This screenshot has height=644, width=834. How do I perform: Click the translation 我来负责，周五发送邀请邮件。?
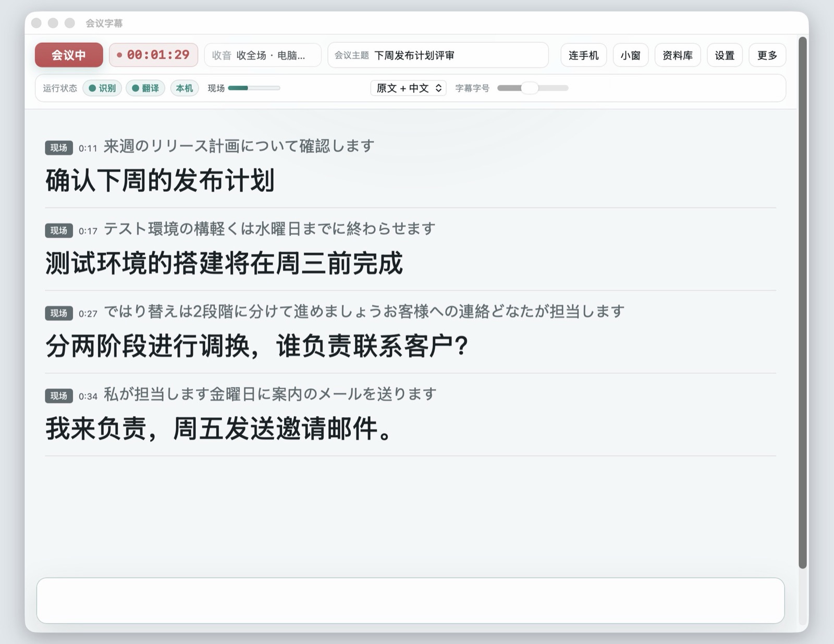pos(219,429)
